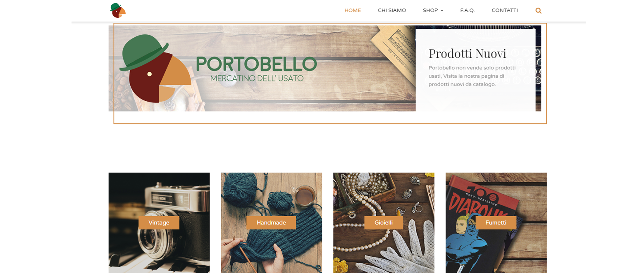Open the CHI SIAMO page

pyautogui.click(x=392, y=10)
